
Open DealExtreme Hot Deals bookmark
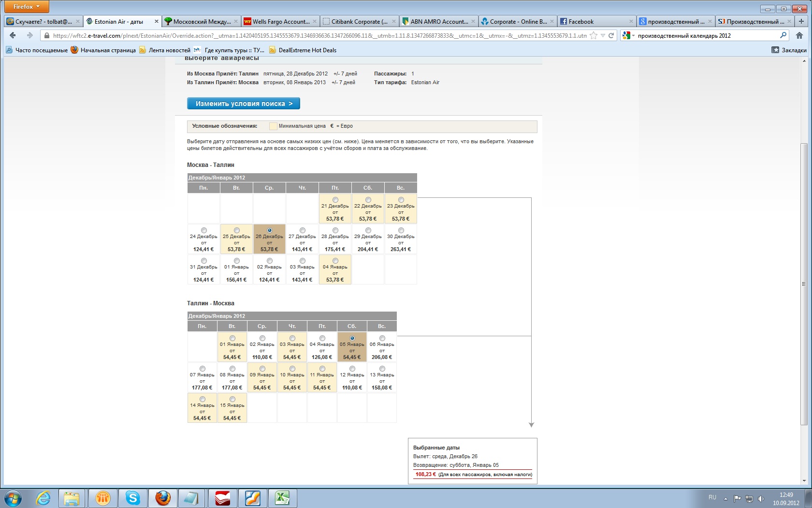coord(303,50)
